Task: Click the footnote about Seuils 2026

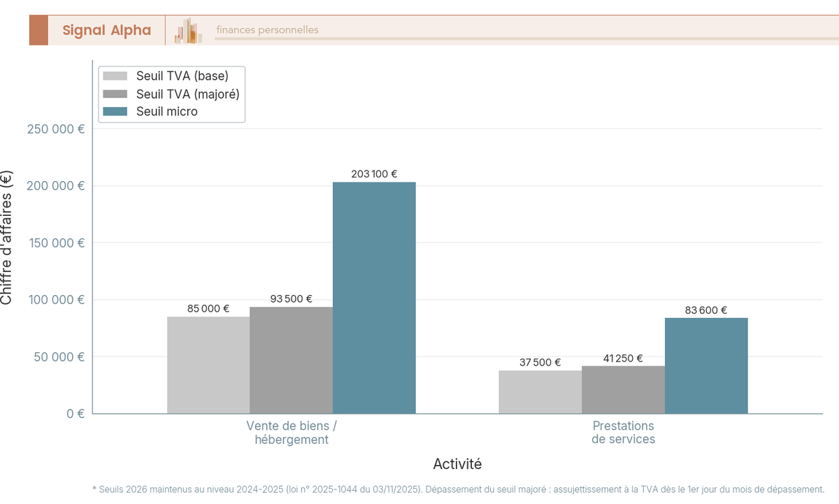Action: pyautogui.click(x=459, y=489)
